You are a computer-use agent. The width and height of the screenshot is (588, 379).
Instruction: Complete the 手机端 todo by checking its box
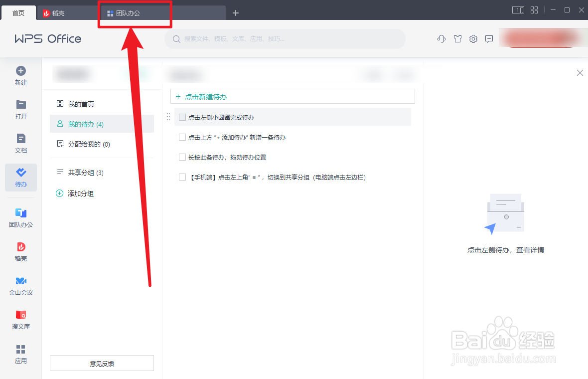pos(182,177)
